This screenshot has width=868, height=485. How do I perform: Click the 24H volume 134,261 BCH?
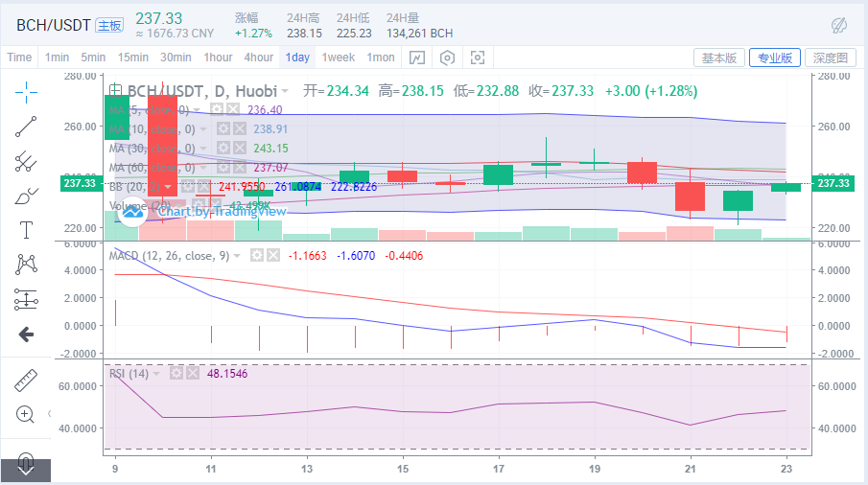coord(419,34)
